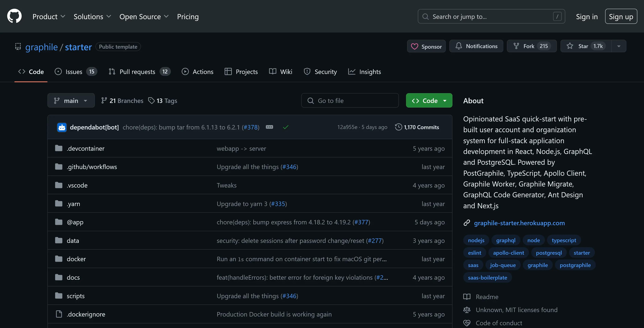The width and height of the screenshot is (644, 328).
Task: Open commit hash 12a955e
Action: pyautogui.click(x=347, y=127)
